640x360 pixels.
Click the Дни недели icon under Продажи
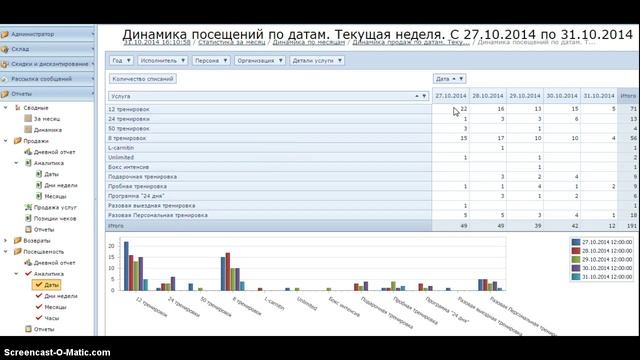click(39, 185)
